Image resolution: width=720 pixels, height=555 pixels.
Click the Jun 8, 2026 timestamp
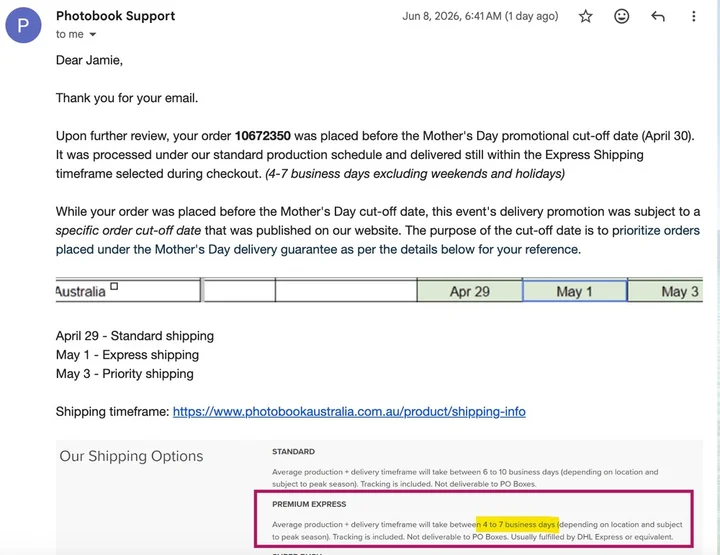coord(480,16)
